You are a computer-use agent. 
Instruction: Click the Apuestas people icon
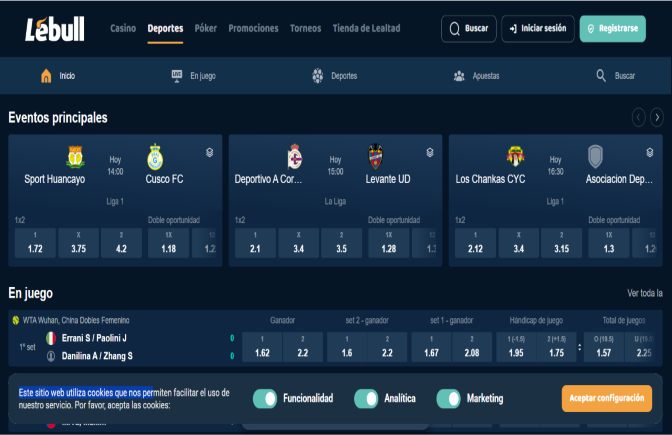459,76
